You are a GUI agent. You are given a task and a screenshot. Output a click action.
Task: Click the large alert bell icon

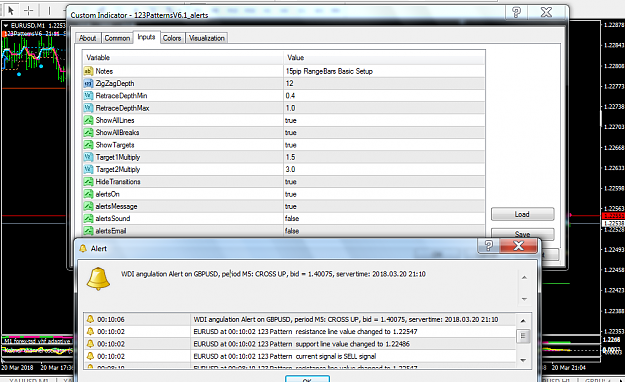(98, 278)
